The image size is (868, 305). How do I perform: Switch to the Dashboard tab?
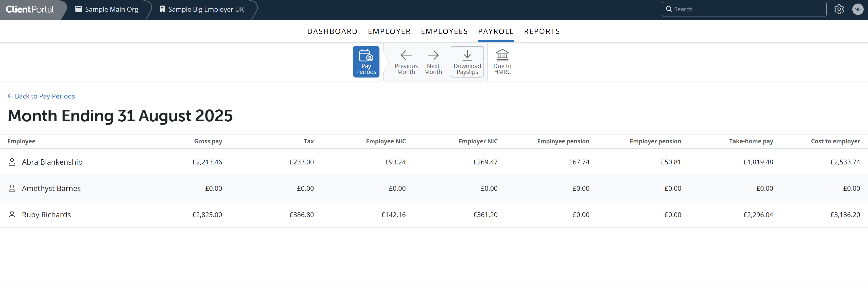332,31
